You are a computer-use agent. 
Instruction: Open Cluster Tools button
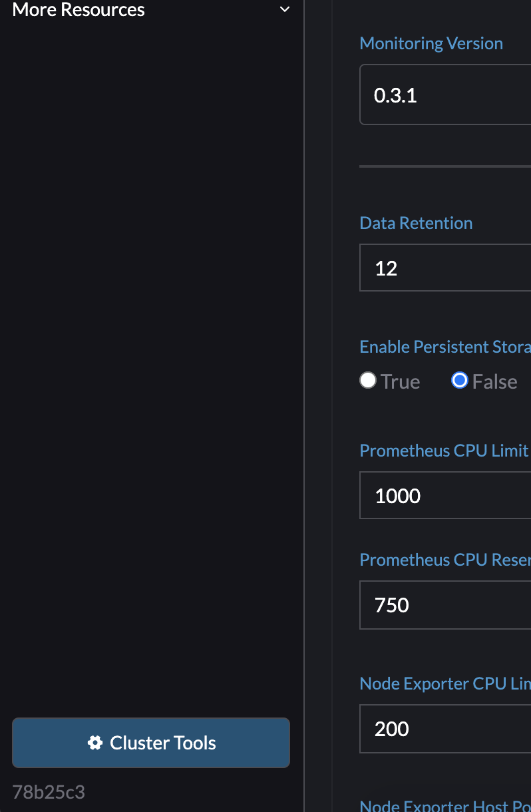(151, 743)
